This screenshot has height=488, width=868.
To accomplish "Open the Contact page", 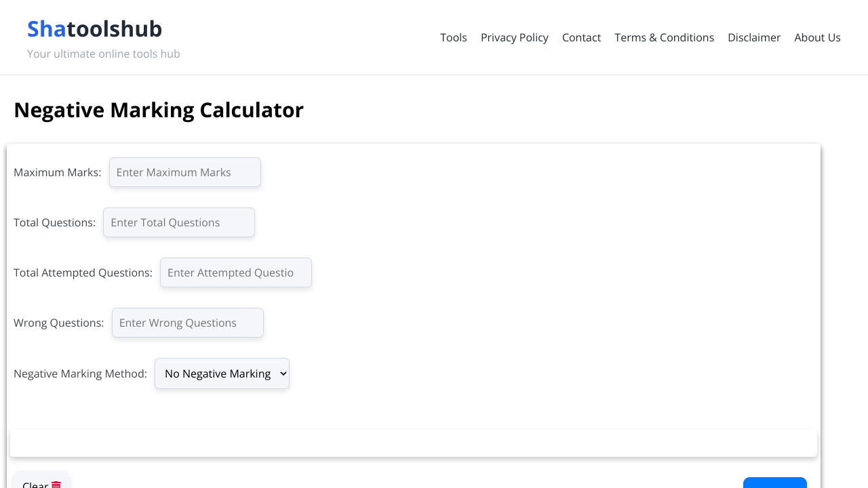I will [581, 37].
